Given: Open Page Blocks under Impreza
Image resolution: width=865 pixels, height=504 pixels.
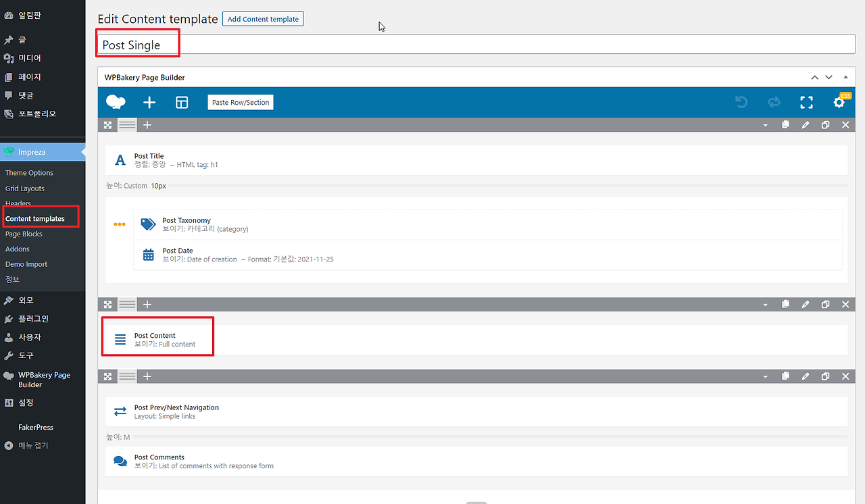Looking at the screenshot, I should pyautogui.click(x=24, y=234).
